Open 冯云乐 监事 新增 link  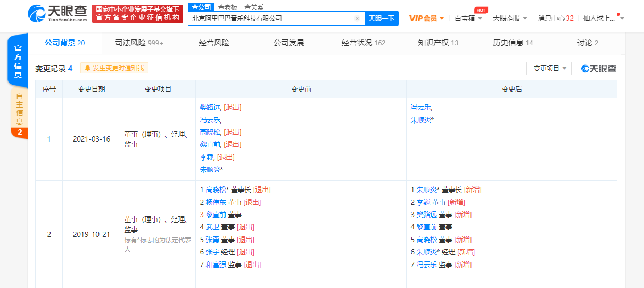(x=426, y=265)
